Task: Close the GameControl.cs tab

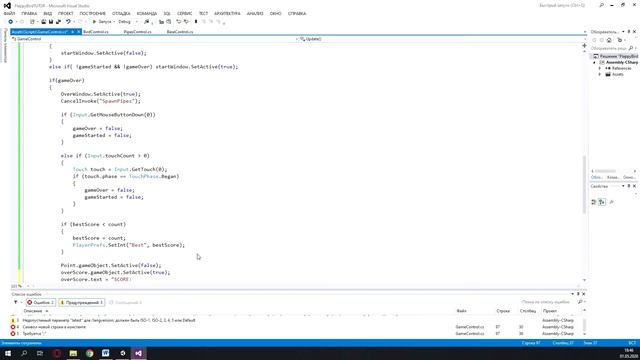Action: 79,32
